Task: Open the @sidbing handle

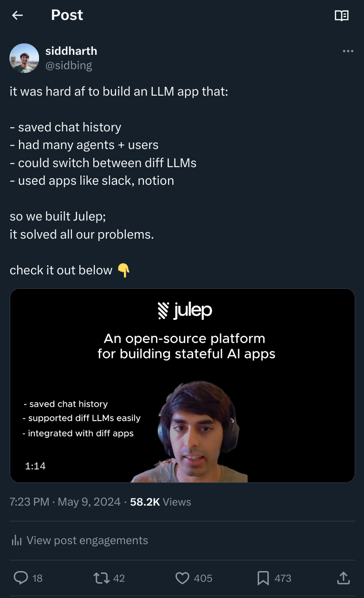Action: click(x=69, y=65)
